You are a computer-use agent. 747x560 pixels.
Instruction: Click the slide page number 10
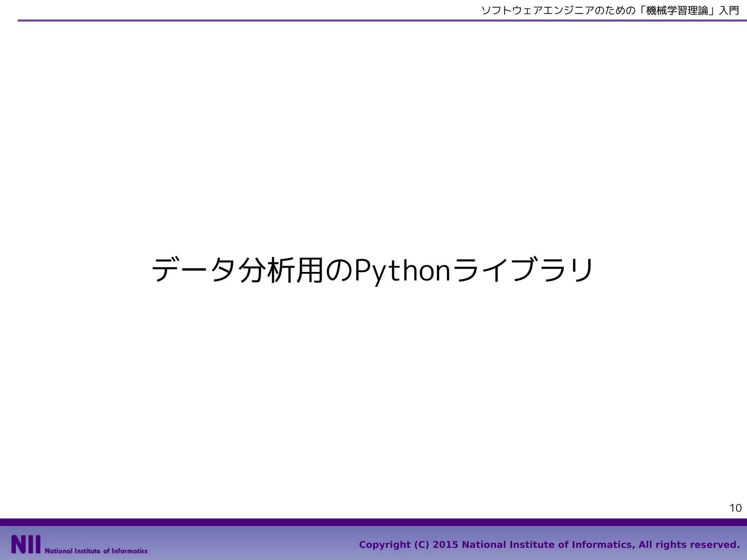tap(735, 508)
